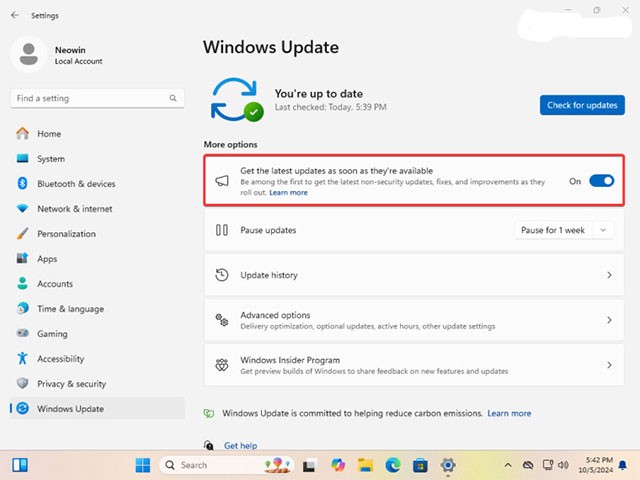Screen dimensions: 640x480
Task: Click Learn more about carbon emissions
Action: [509, 413]
